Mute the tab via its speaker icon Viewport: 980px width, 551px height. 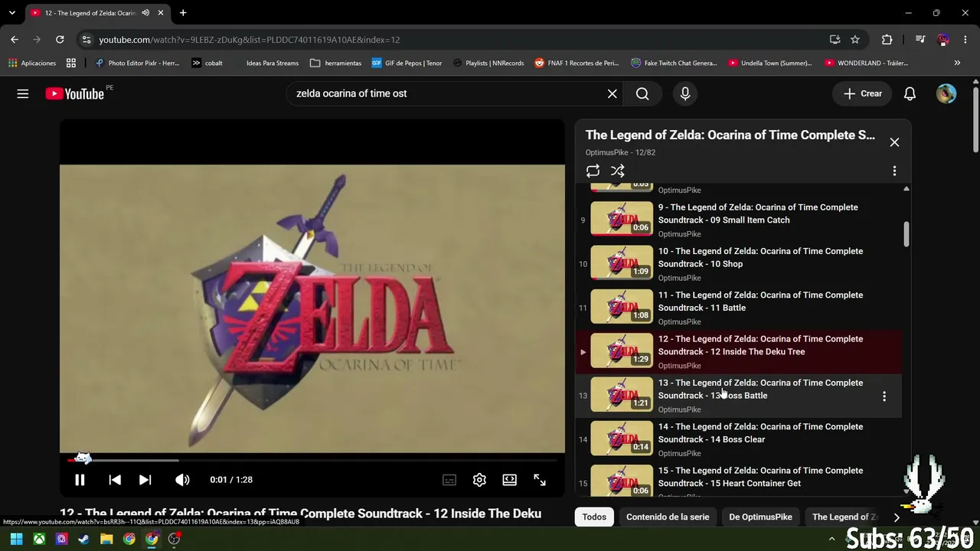click(145, 13)
